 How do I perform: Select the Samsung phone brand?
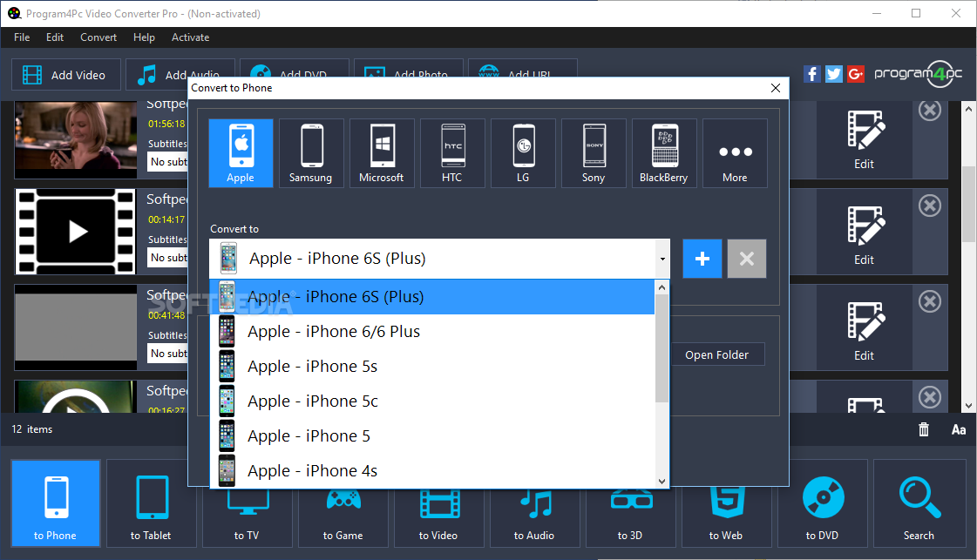[x=311, y=153]
